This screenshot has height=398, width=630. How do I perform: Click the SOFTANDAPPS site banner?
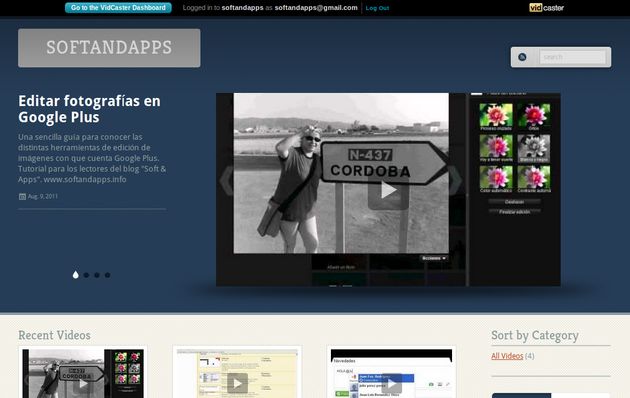pos(109,48)
